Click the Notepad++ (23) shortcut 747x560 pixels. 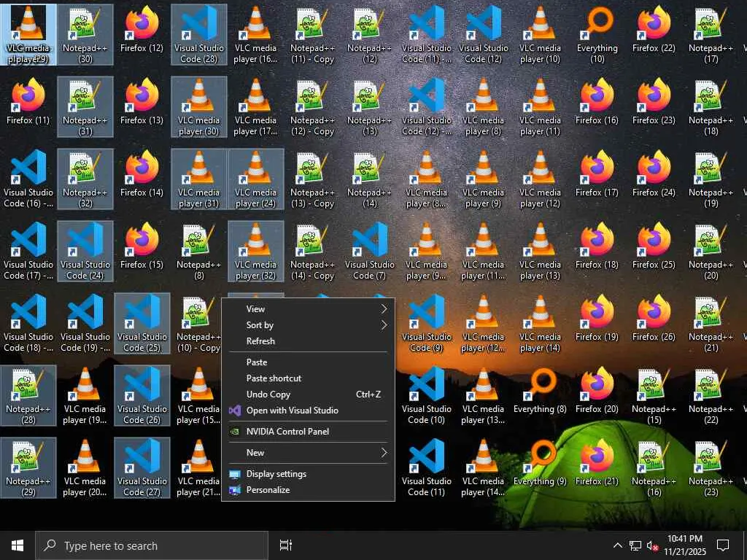[x=711, y=467]
